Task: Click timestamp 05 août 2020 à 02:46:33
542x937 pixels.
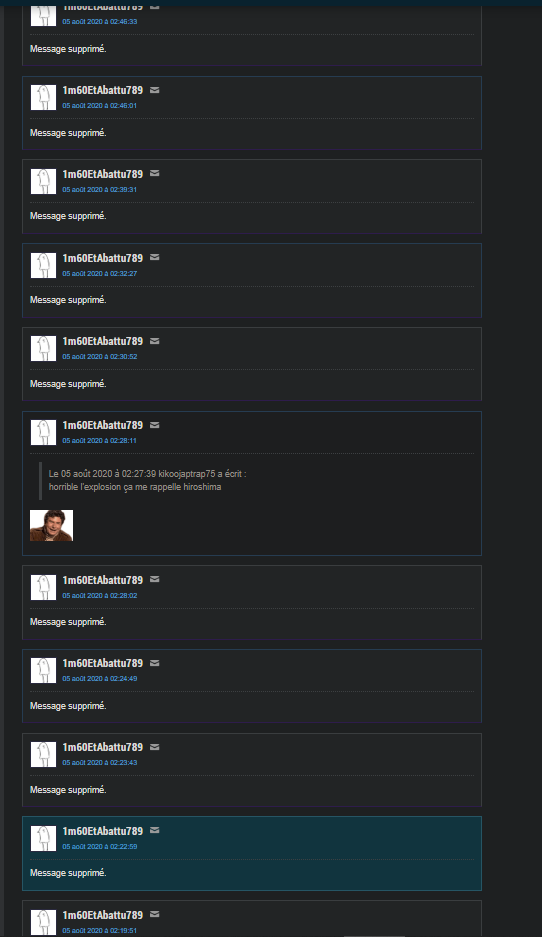Action: [99, 22]
